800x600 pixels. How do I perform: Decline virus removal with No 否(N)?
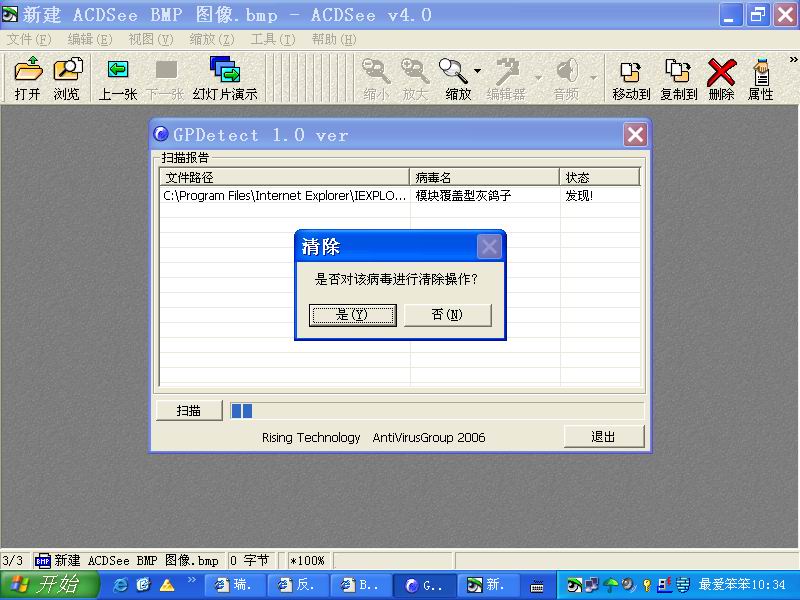pyautogui.click(x=447, y=315)
